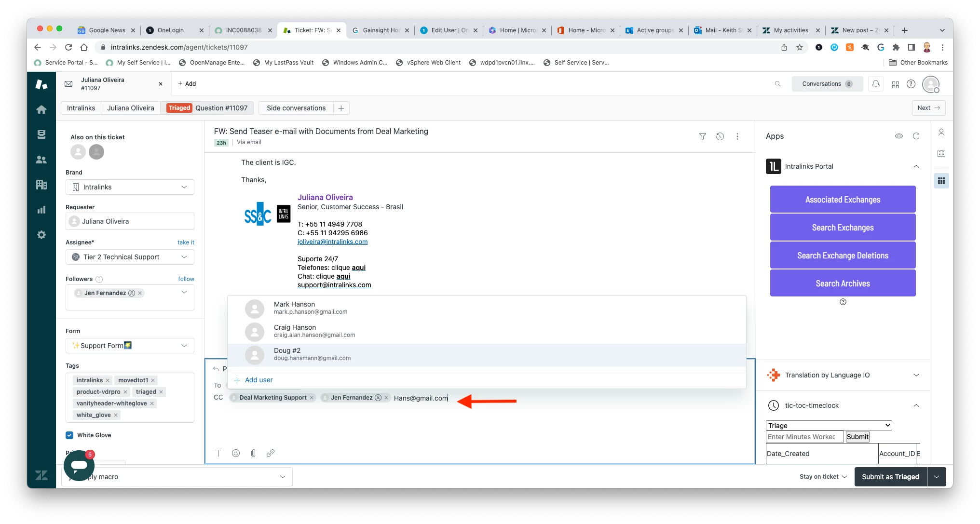Toggle apps visibility eye icon
This screenshot has height=524, width=980.
(x=899, y=136)
